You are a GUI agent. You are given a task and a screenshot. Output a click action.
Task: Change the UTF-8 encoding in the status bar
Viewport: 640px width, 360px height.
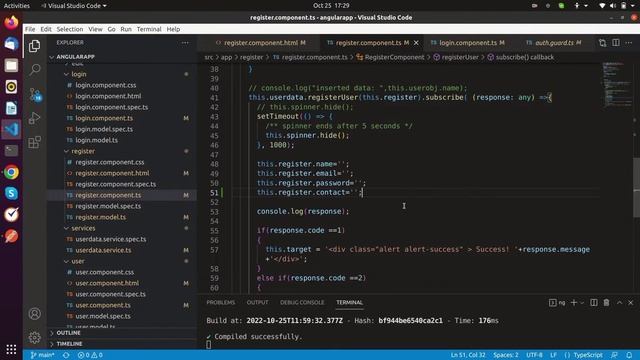tap(534, 355)
